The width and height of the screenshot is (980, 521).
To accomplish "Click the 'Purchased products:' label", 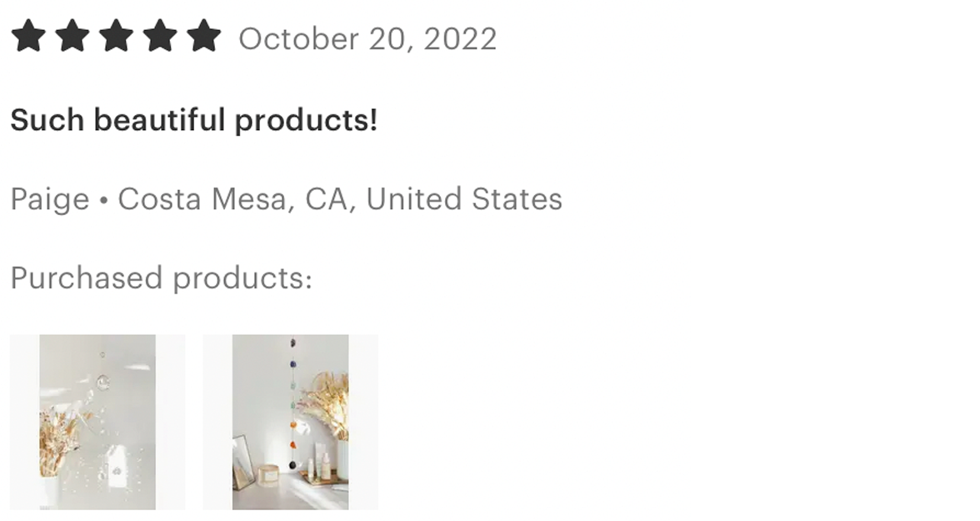I will 162,278.
